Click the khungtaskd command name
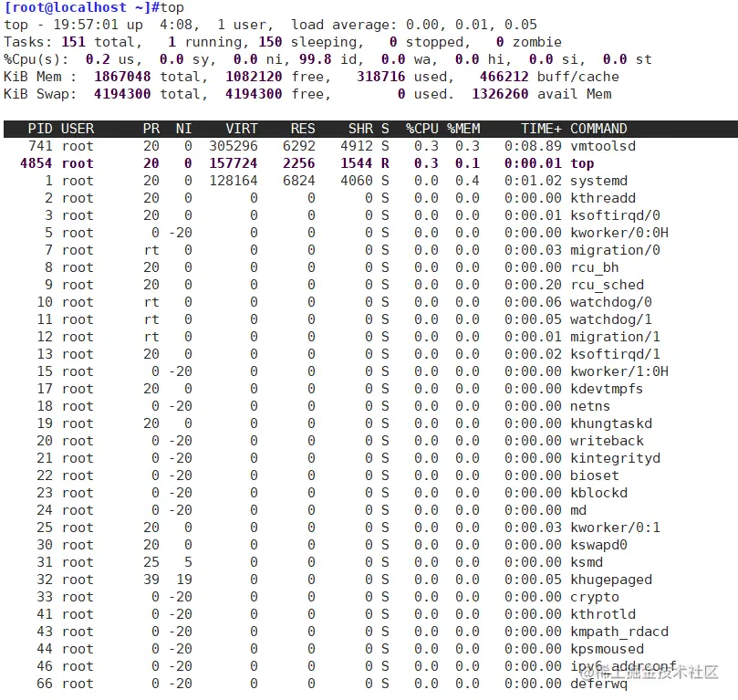 click(x=611, y=423)
